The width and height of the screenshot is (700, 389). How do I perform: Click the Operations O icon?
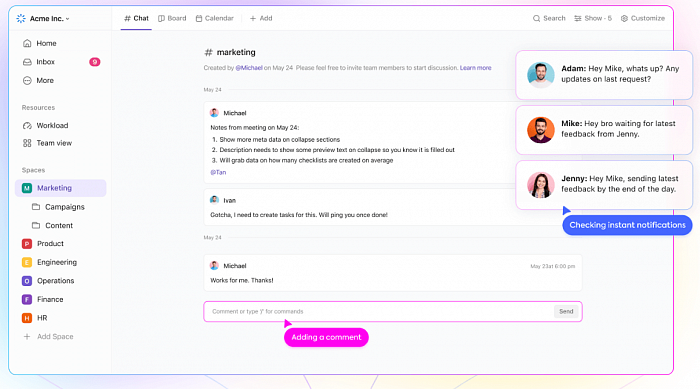click(27, 281)
